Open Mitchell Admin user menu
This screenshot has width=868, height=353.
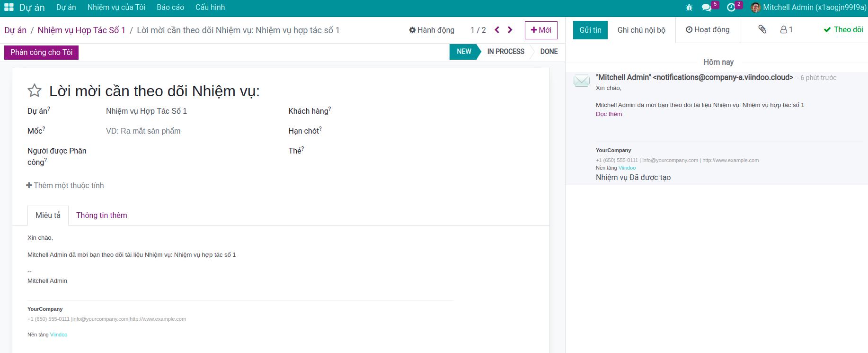click(x=809, y=8)
